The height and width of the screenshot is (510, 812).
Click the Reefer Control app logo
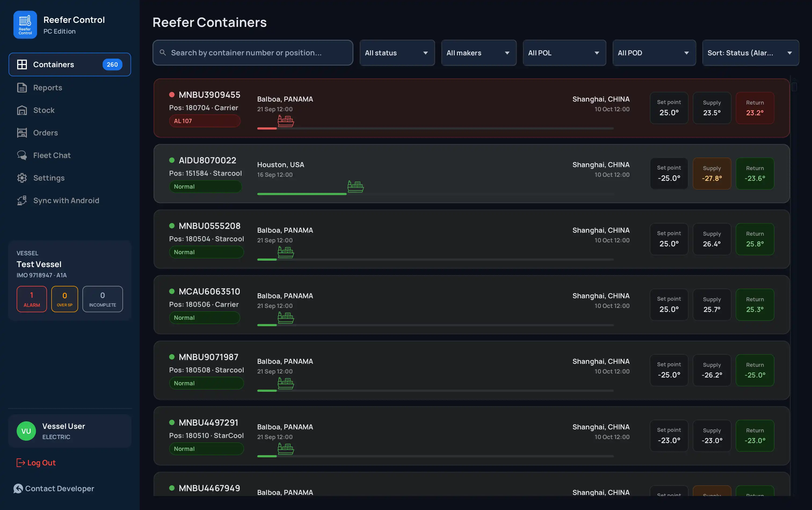[x=25, y=25]
